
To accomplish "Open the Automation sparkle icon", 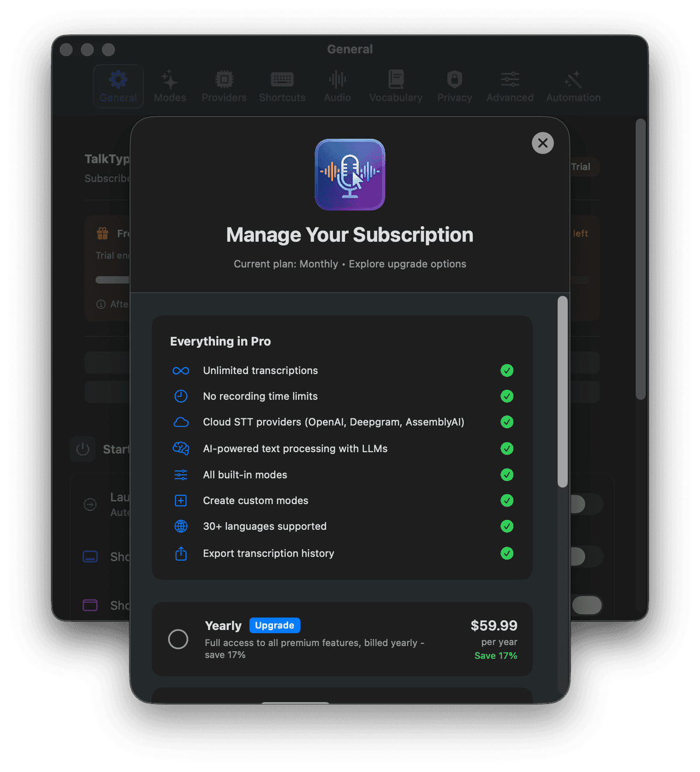I will tap(572, 78).
